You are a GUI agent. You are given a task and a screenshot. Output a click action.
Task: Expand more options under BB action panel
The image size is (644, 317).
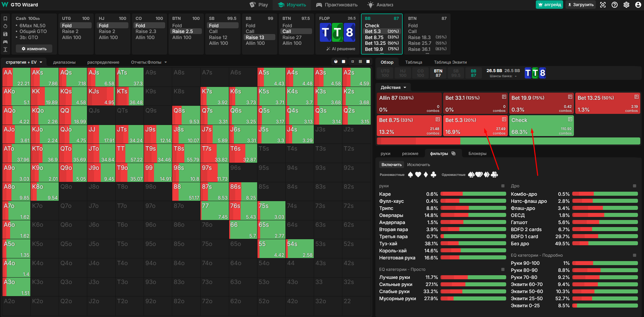(x=381, y=53)
